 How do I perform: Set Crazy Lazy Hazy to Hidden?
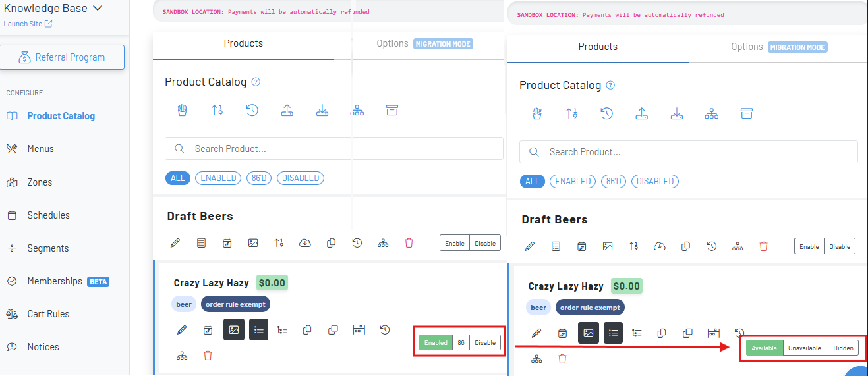(x=843, y=348)
